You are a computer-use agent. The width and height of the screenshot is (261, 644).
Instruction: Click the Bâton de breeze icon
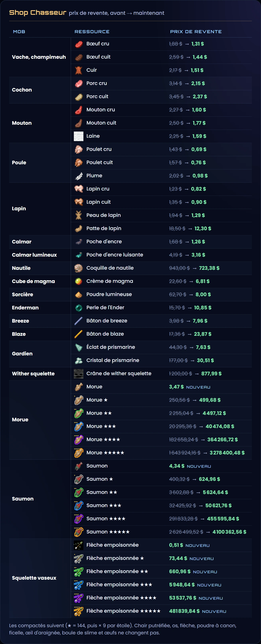[x=79, y=321]
